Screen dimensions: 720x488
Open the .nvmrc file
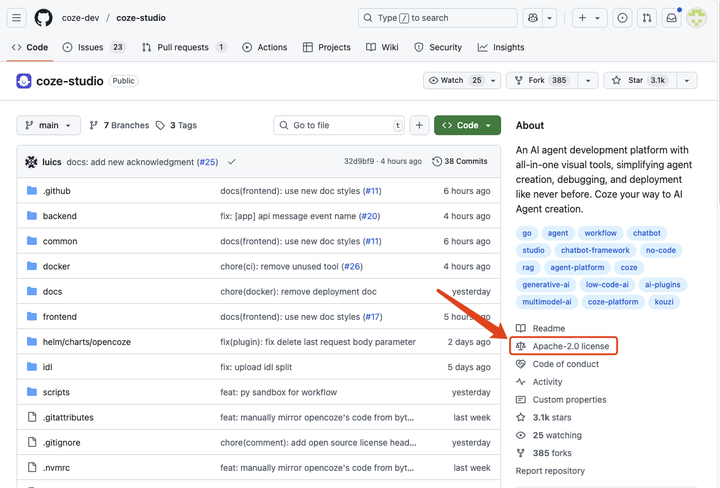[56, 468]
